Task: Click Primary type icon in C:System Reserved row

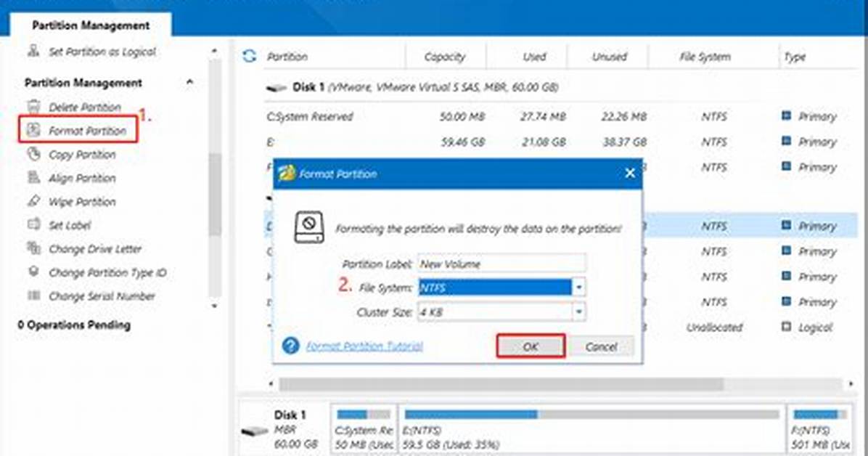Action: (786, 115)
